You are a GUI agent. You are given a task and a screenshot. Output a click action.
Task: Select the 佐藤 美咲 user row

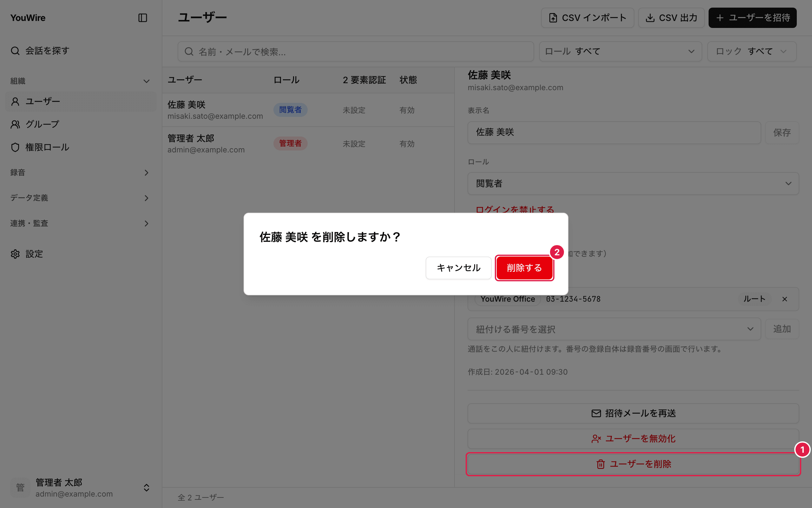pyautogui.click(x=308, y=110)
